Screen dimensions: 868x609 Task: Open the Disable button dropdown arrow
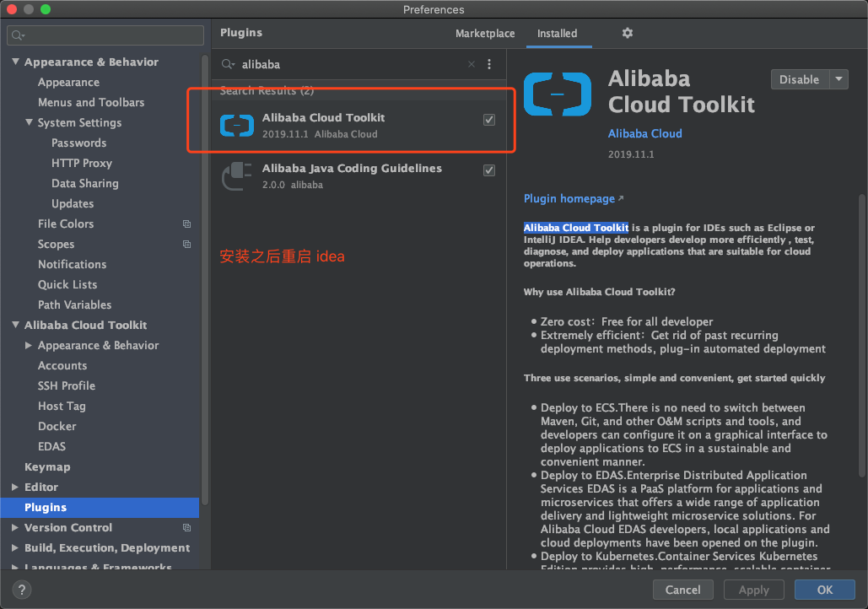coord(838,79)
